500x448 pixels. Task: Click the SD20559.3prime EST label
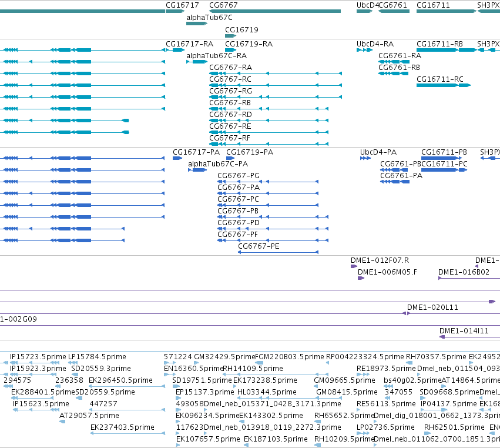(x=101, y=368)
